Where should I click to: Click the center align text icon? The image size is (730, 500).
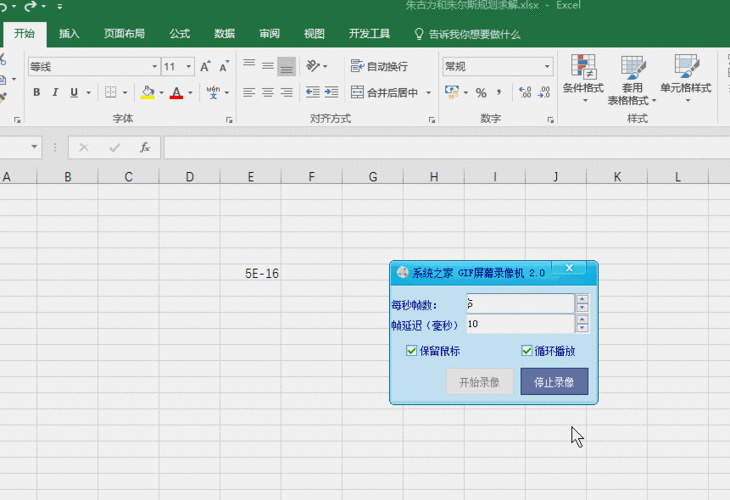(267, 93)
